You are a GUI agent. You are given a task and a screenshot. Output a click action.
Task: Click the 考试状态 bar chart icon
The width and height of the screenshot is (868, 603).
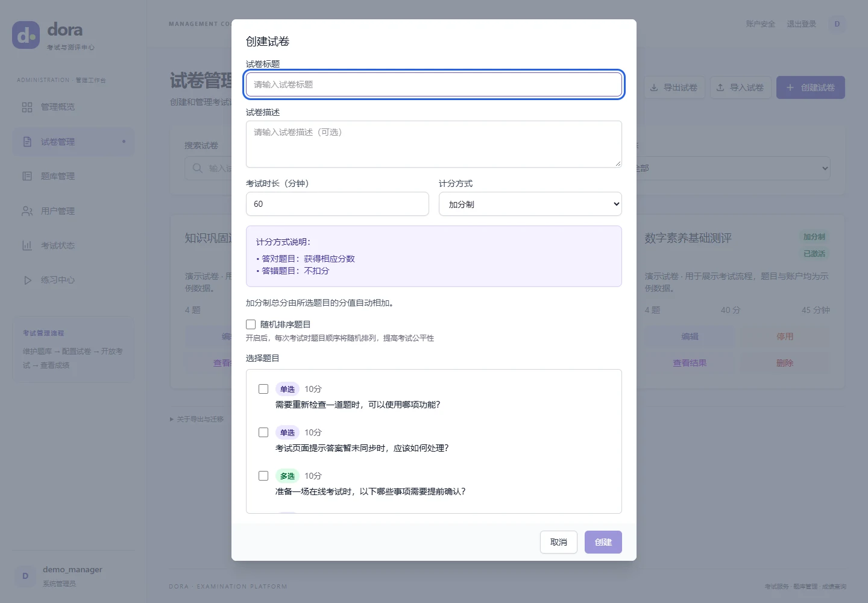tap(27, 245)
